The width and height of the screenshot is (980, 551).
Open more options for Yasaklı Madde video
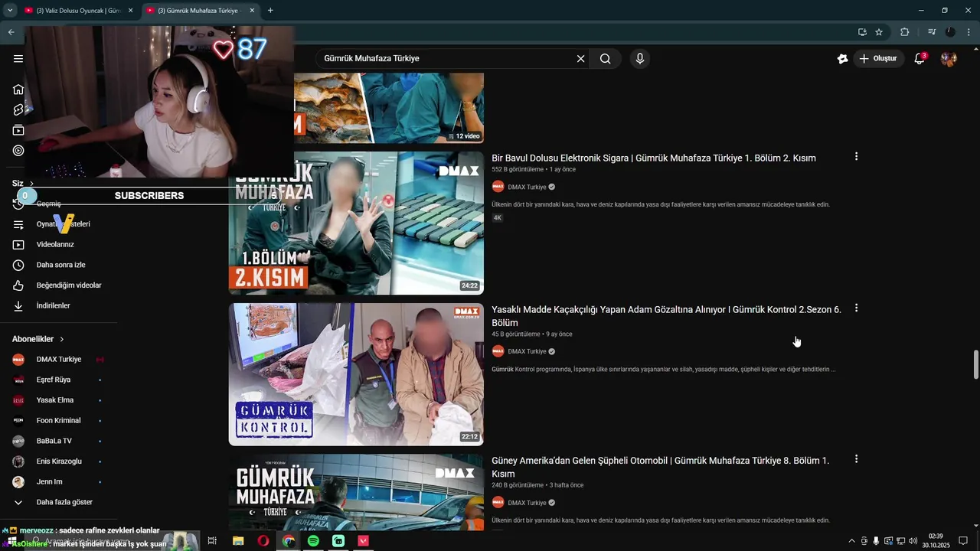(x=856, y=308)
